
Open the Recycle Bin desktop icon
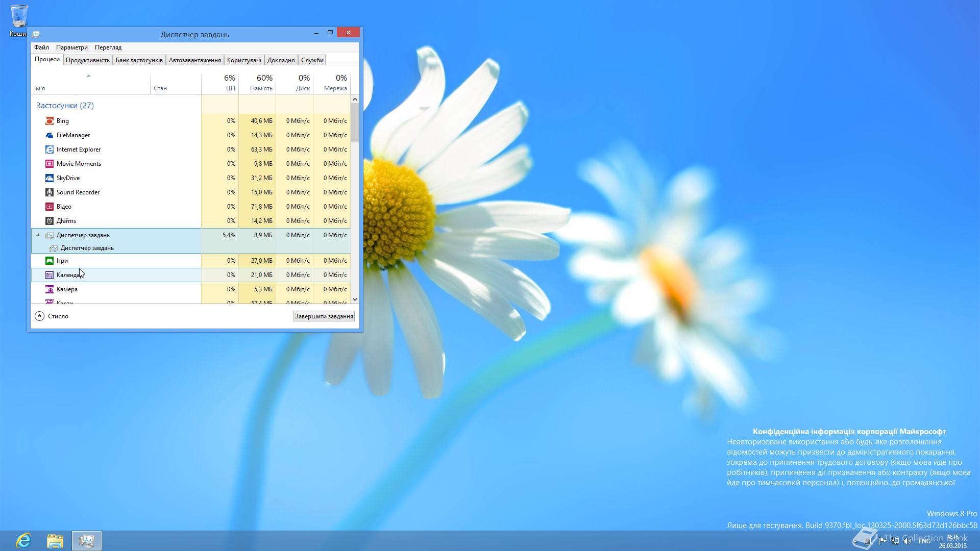pyautogui.click(x=19, y=20)
